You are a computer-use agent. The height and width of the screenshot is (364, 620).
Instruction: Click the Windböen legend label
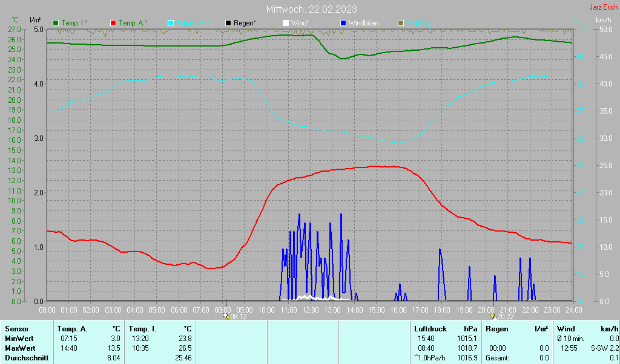coord(364,24)
